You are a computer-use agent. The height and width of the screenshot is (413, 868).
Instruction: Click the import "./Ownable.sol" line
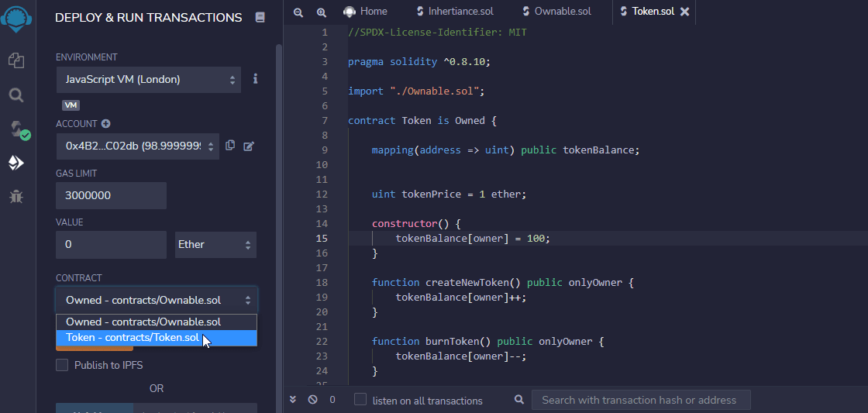point(416,91)
